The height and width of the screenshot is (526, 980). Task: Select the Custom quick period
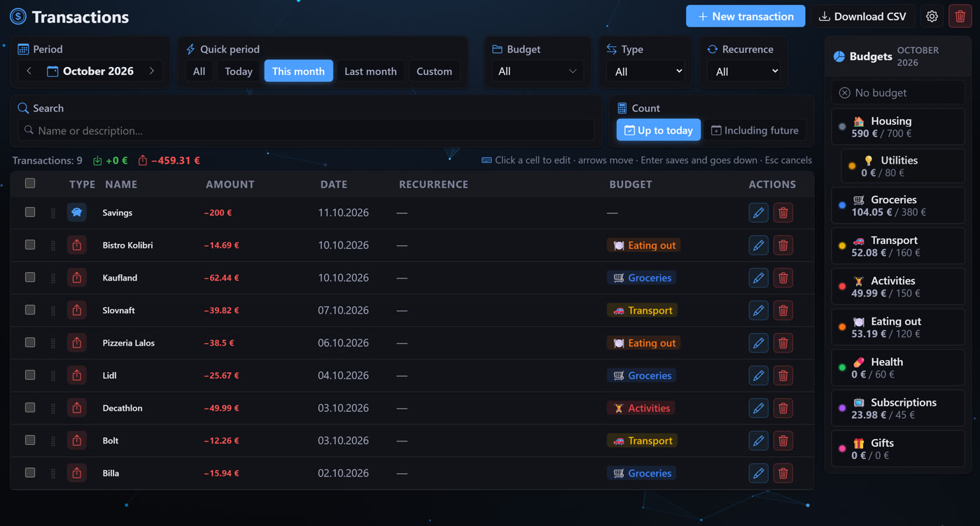434,71
